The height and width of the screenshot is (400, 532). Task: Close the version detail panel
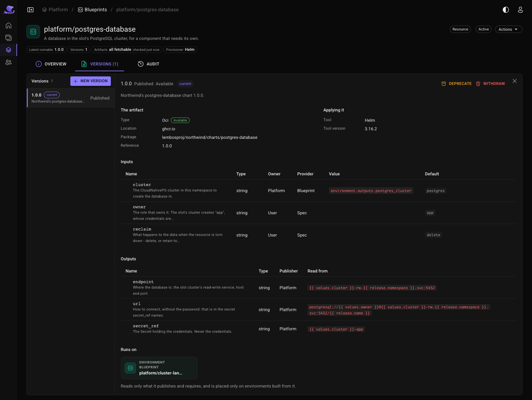click(515, 81)
